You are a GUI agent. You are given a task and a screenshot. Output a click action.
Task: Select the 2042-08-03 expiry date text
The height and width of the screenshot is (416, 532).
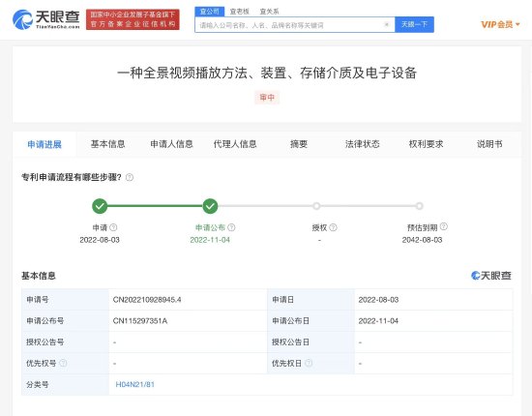pyautogui.click(x=422, y=240)
